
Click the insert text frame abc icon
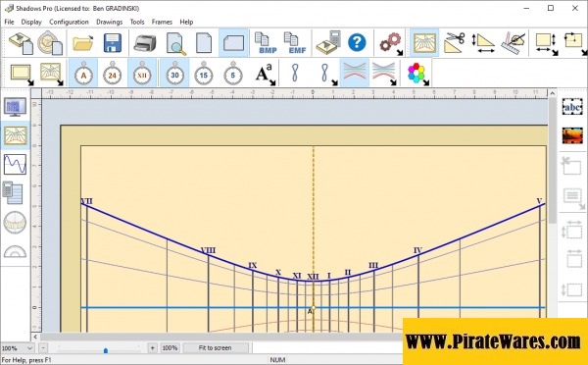(572, 107)
